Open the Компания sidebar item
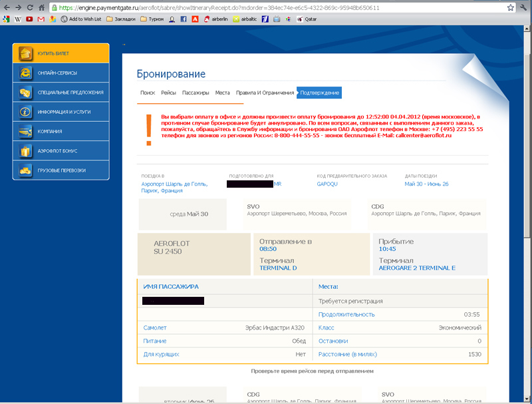Image resolution: width=532 pixels, height=404 pixels. pos(61,131)
